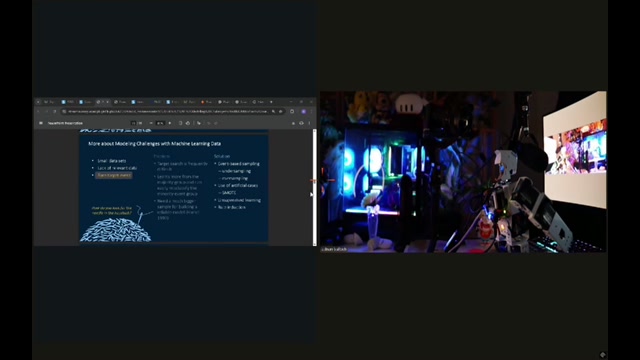
Task: Click the PDF zoom percentage field
Action: point(160,123)
